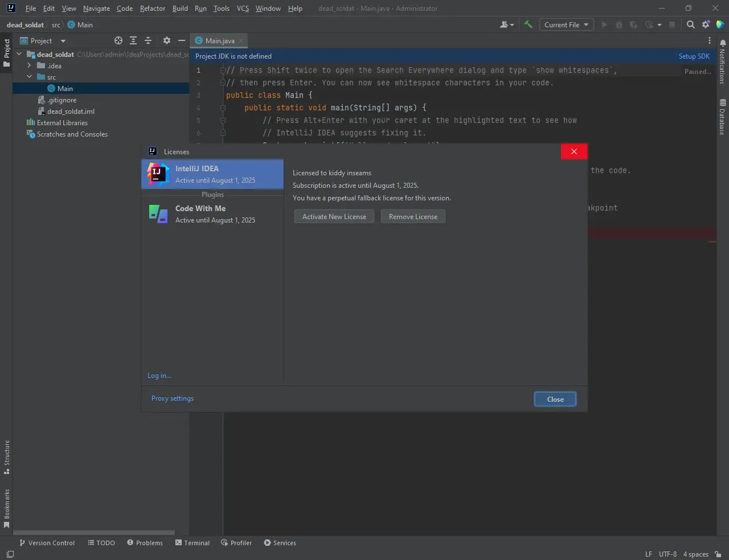Screen dimensions: 729x560
Task: Select Code With Me license entry
Action: [x=212, y=214]
